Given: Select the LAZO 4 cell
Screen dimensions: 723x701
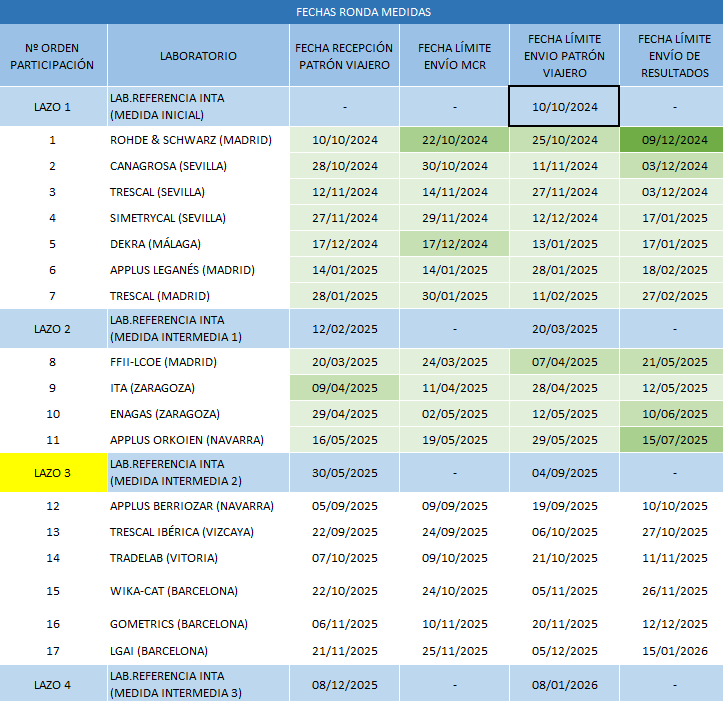Looking at the screenshot, I should (53, 684).
